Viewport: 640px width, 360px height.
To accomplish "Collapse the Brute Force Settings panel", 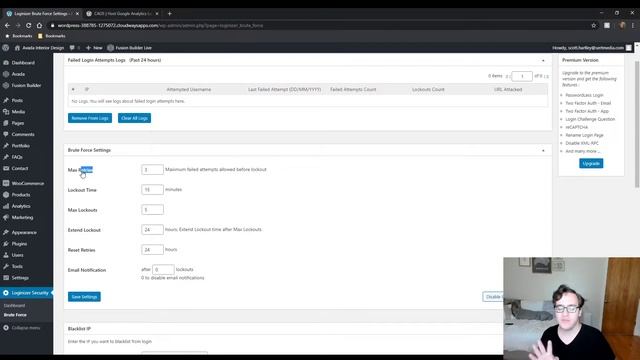I will pos(543,151).
